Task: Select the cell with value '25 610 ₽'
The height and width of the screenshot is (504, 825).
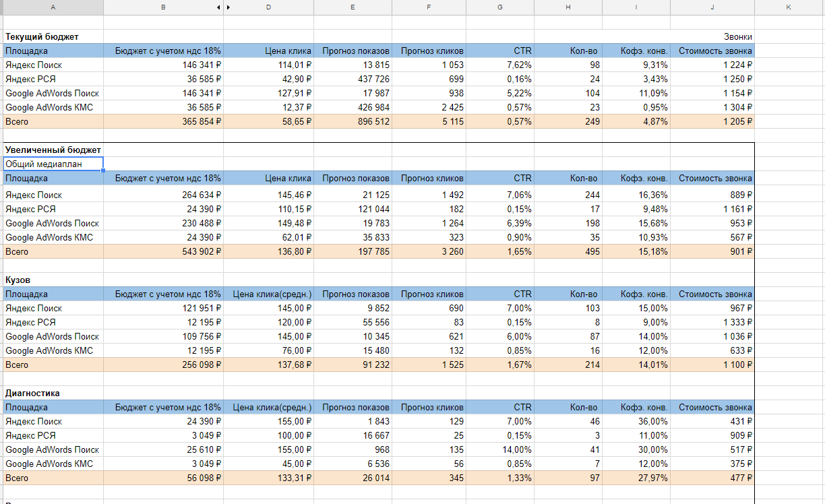Action: 163,449
